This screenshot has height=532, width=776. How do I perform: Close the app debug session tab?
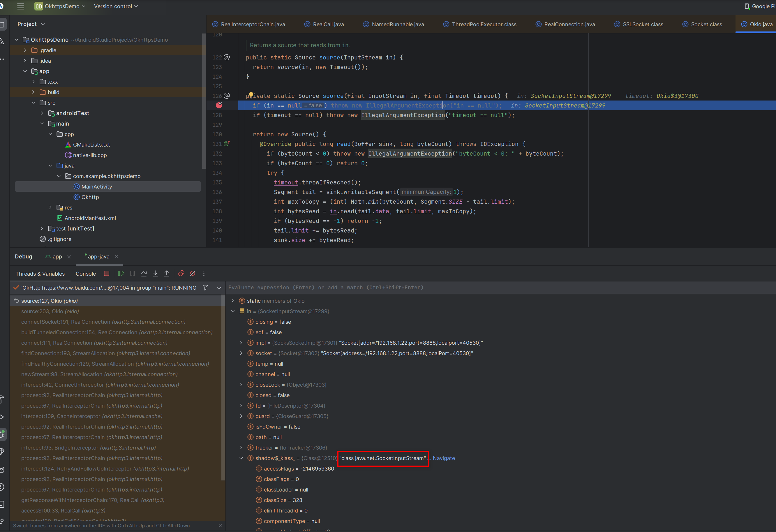(69, 256)
